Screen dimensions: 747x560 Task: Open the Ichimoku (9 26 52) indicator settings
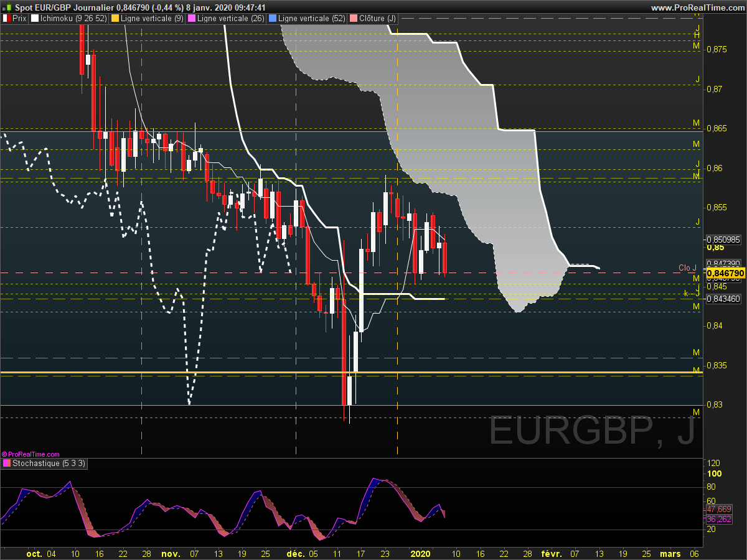click(68, 19)
